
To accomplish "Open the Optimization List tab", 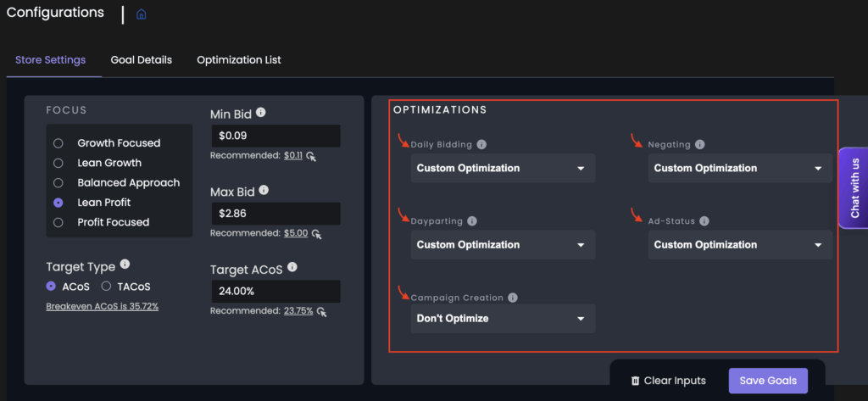I will [239, 60].
